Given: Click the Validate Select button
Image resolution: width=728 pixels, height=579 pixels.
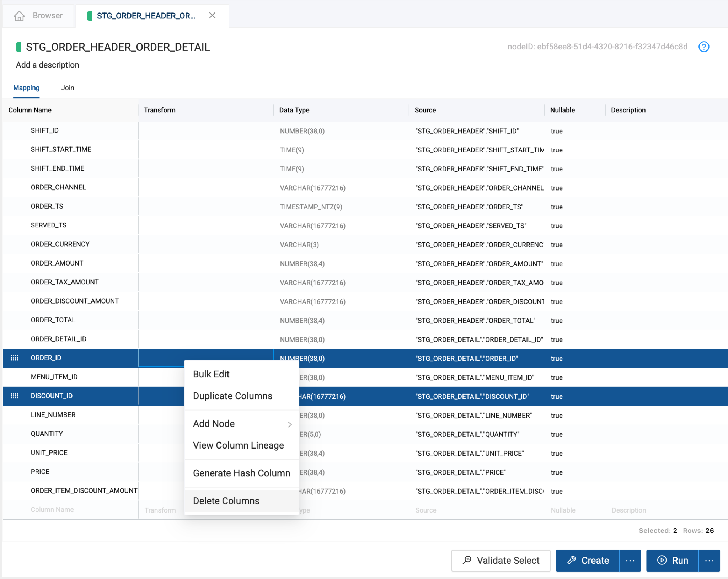Looking at the screenshot, I should tap(501, 561).
